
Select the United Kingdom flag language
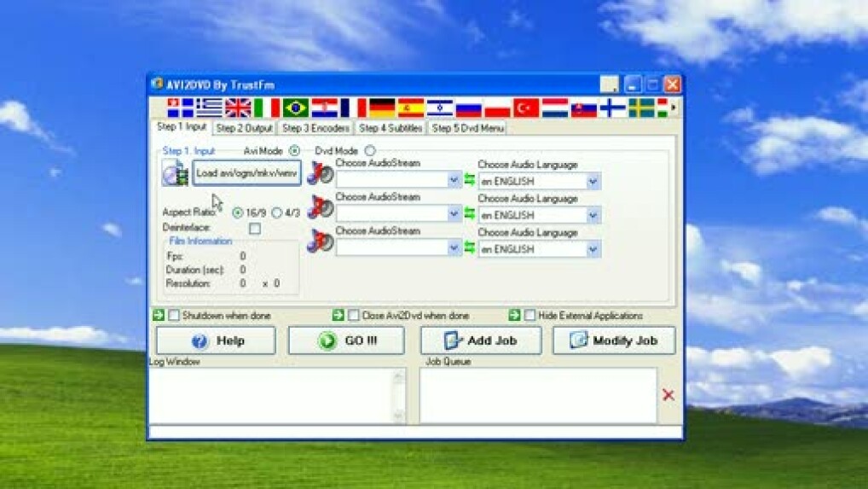pos(238,108)
